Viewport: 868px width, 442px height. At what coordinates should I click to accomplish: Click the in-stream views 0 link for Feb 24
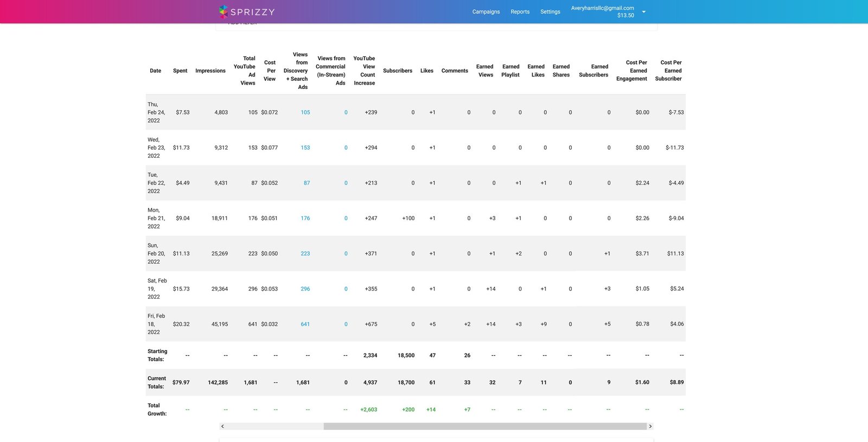346,112
